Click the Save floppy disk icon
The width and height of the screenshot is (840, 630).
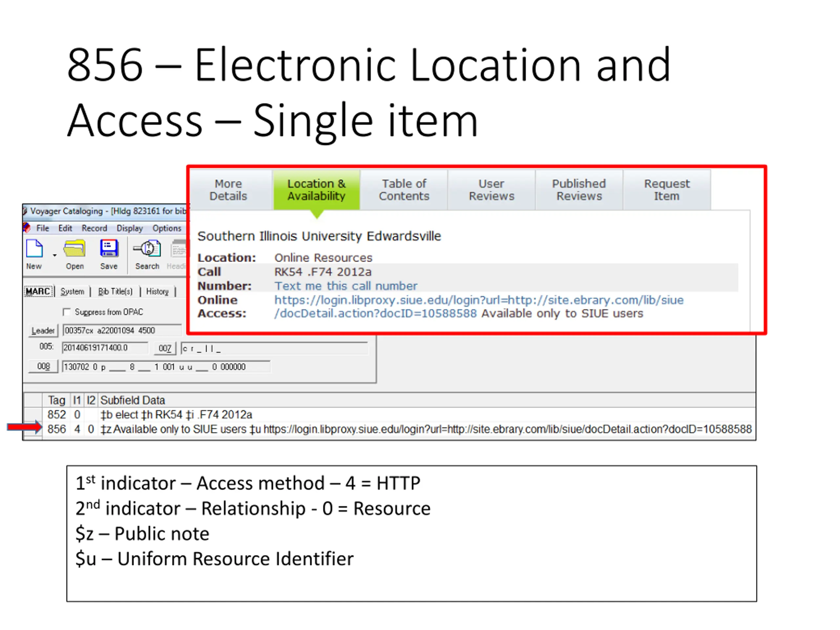(109, 249)
